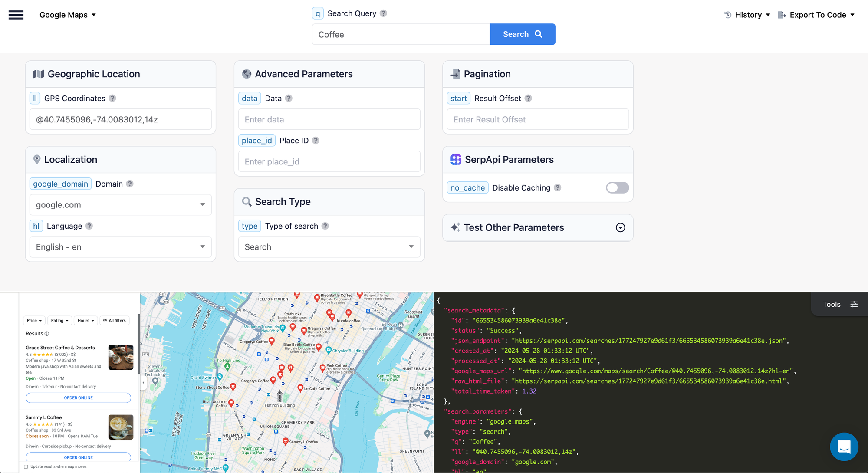Click the Search Query help icon

pyautogui.click(x=383, y=13)
